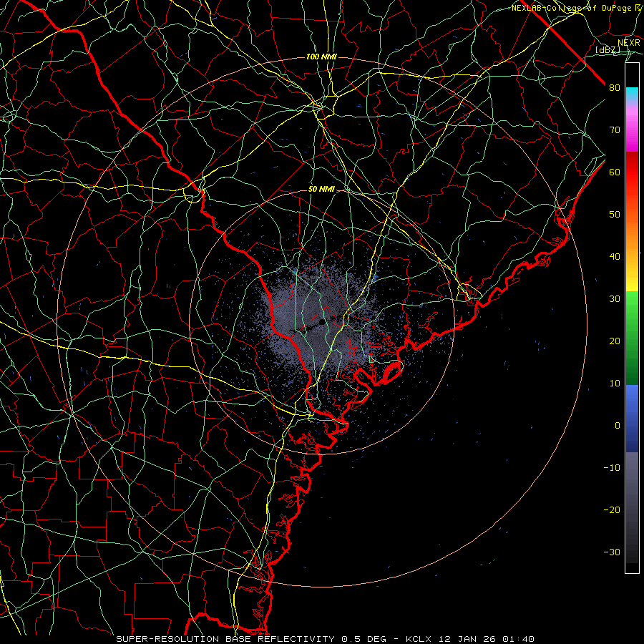Click the "0" value on the dBZ scale
The image size is (644, 644).
(618, 426)
